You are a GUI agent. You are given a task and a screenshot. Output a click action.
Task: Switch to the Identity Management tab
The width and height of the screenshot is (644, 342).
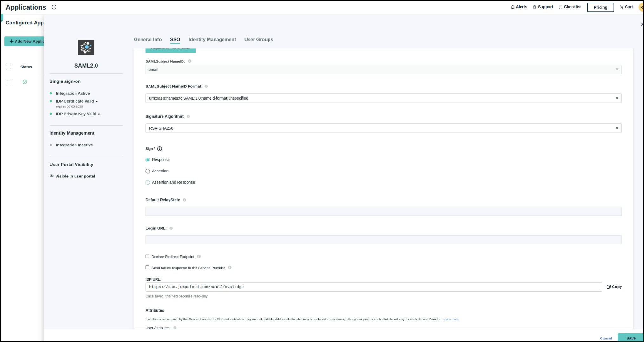(212, 40)
